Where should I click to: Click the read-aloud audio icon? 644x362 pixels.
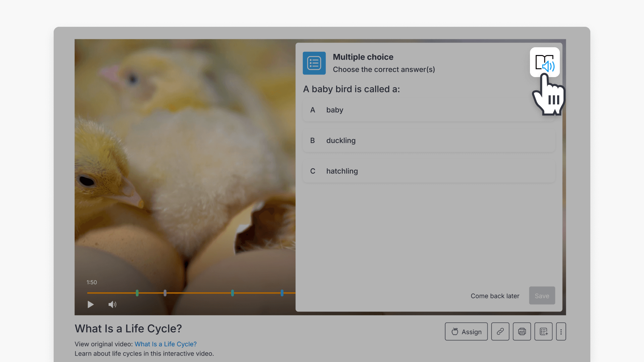pyautogui.click(x=544, y=62)
